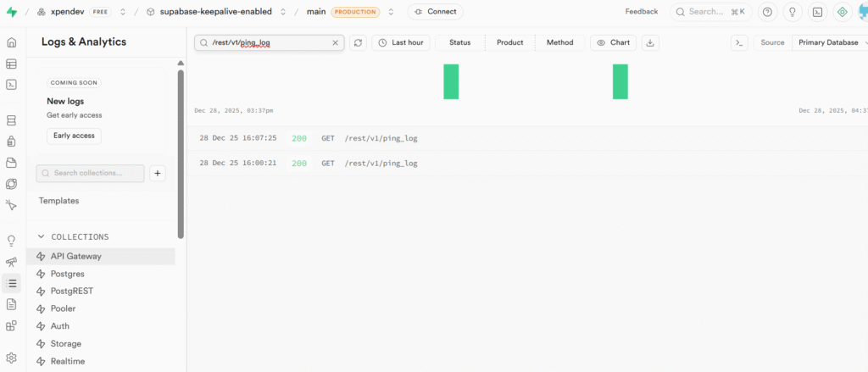868x372 pixels.
Task: Clear the log search with X icon
Action: [335, 42]
